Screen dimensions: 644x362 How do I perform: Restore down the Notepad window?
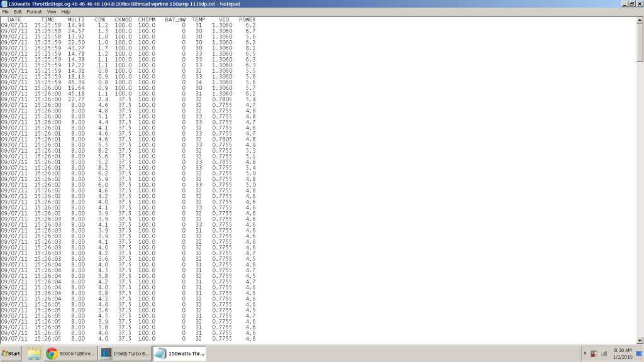631,4
